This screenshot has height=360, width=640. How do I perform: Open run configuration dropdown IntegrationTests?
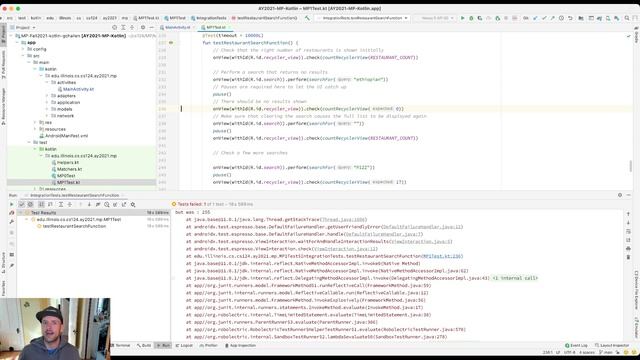[362, 18]
